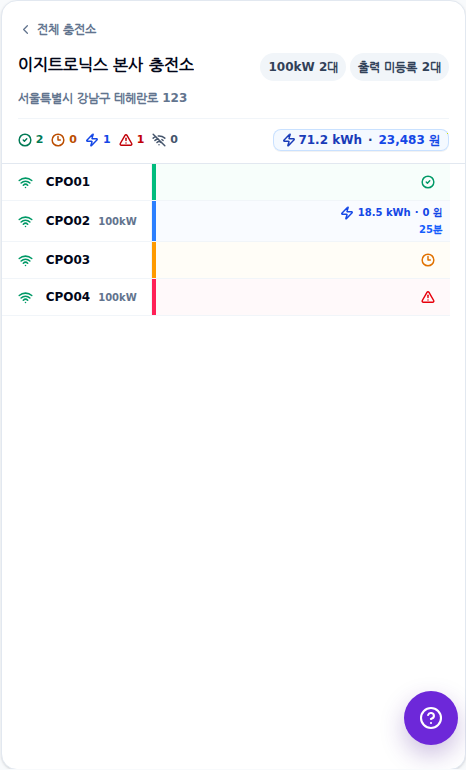This screenshot has height=770, width=466.
Task: Go back via the 전체 충전소 chevron
Action: tap(26, 30)
